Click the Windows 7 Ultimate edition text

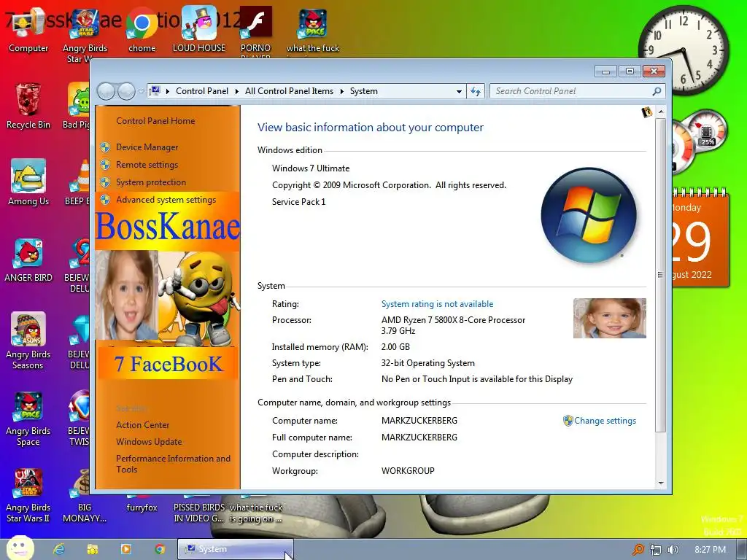tap(311, 168)
